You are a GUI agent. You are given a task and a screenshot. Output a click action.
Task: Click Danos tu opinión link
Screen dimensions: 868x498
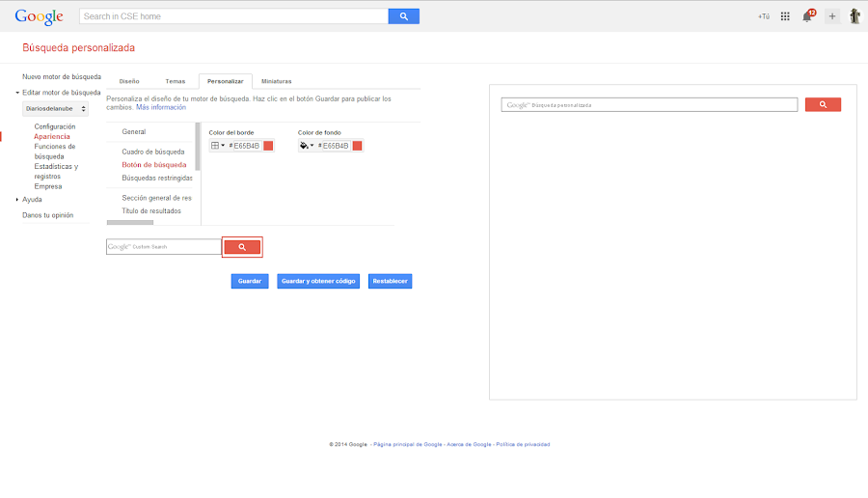[x=47, y=215]
